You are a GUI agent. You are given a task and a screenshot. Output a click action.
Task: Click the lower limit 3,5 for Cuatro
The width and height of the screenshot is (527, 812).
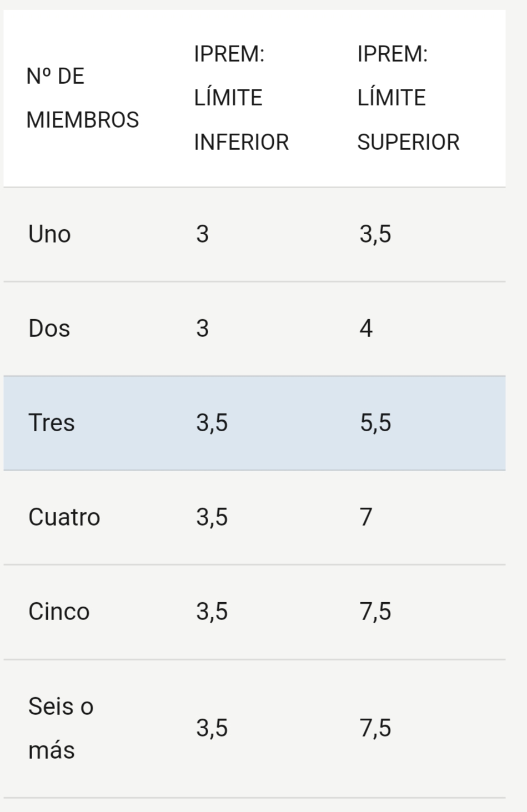click(212, 517)
